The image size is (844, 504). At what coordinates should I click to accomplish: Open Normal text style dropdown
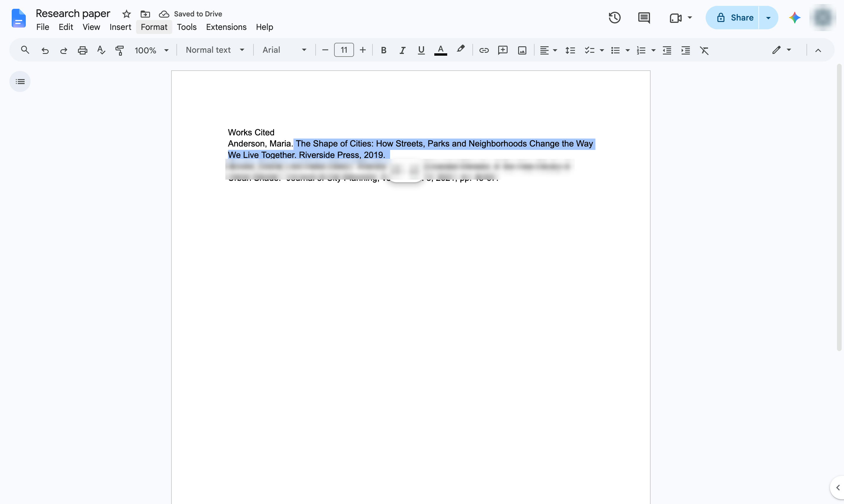pyautogui.click(x=215, y=50)
